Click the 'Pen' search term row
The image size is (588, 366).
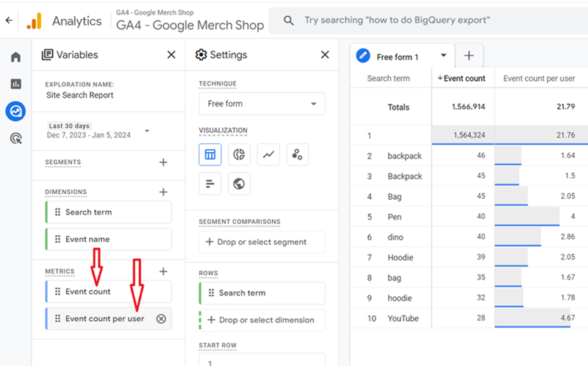pyautogui.click(x=395, y=217)
